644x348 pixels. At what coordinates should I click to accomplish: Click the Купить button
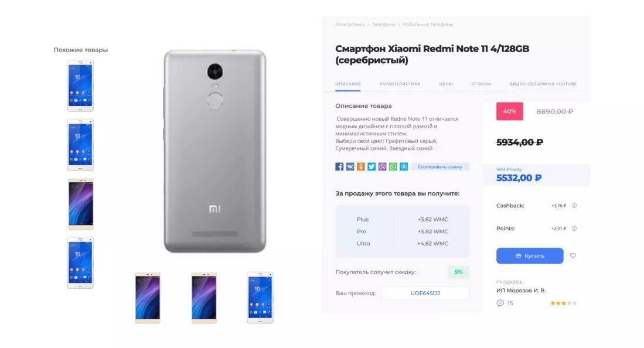(530, 255)
